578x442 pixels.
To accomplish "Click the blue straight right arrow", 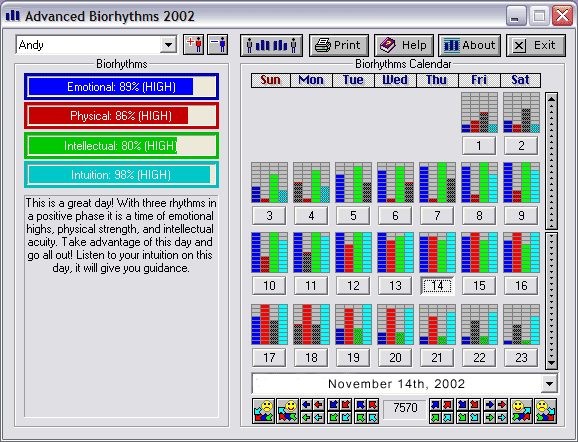I will click(490, 404).
